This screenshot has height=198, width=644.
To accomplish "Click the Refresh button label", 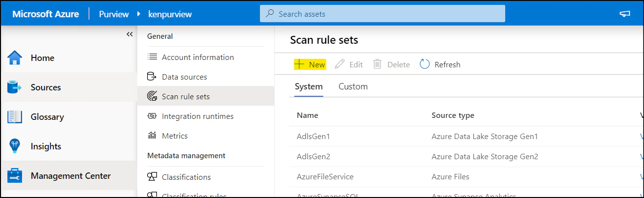I will tap(447, 64).
